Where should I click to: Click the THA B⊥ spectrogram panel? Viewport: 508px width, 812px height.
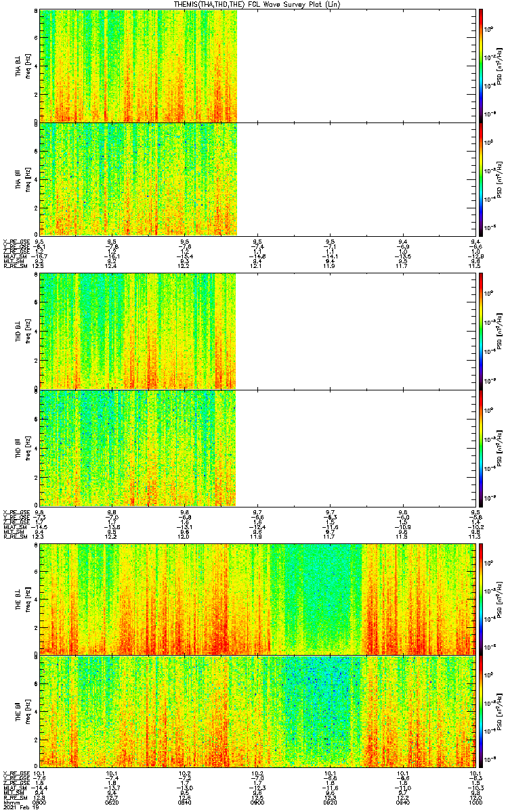(x=258, y=65)
